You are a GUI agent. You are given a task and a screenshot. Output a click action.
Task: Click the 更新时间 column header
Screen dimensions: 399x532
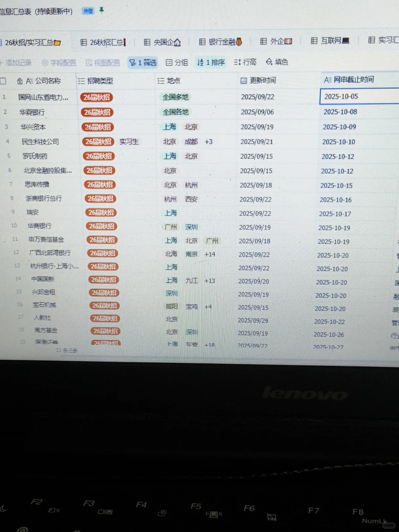(263, 80)
